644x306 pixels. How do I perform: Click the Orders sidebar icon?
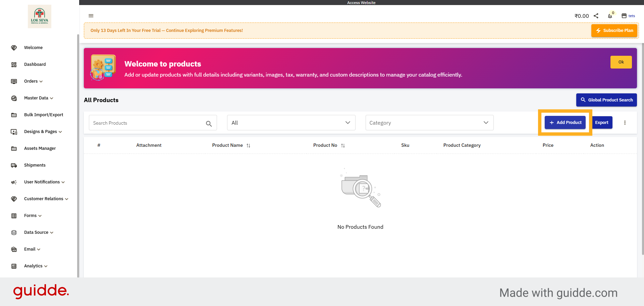click(14, 81)
